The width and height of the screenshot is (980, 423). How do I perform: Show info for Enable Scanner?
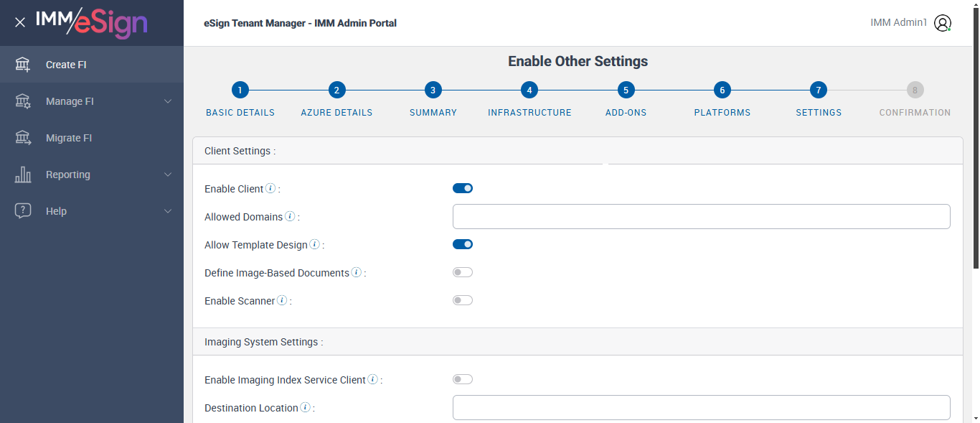tap(282, 301)
